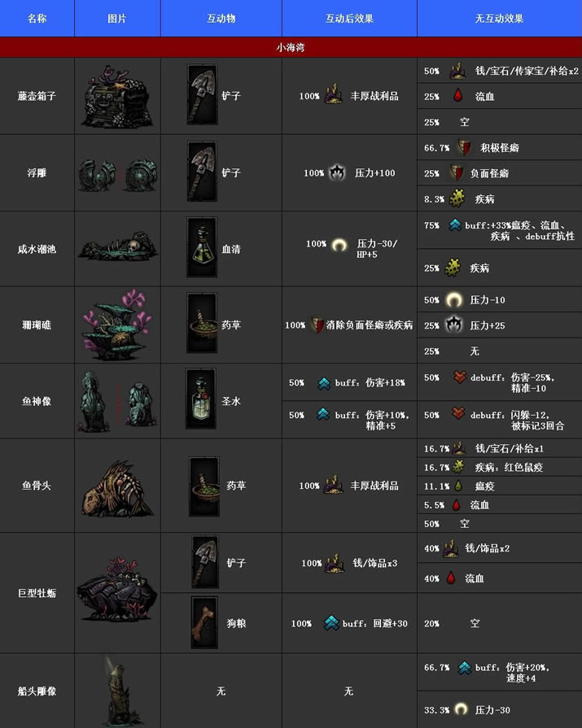Click the ring icon beside 压力-10

454,300
